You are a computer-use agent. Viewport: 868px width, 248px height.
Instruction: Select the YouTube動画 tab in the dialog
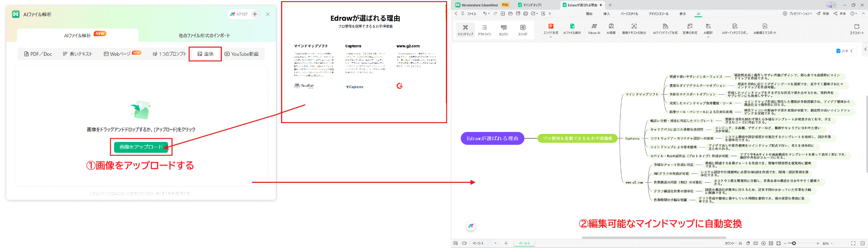pyautogui.click(x=242, y=54)
